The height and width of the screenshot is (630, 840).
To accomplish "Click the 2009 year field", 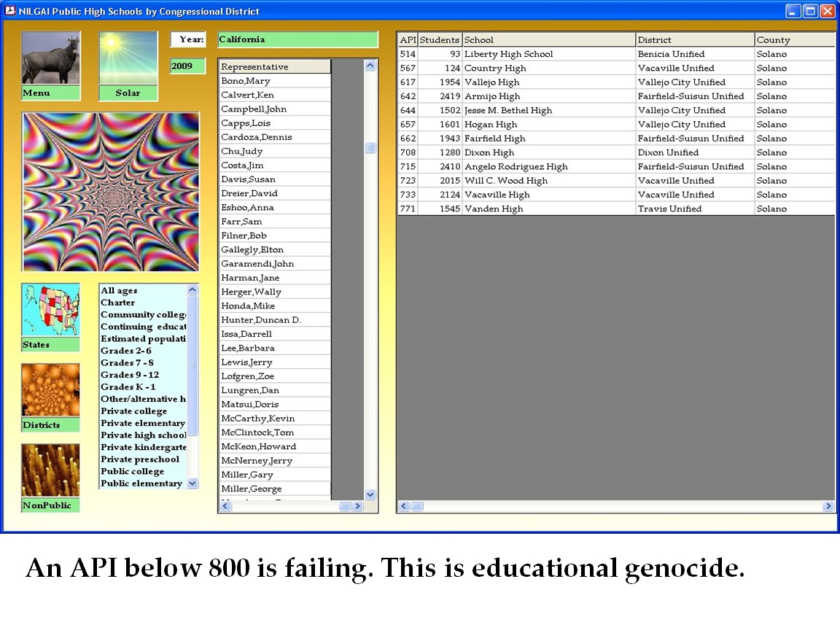I will pyautogui.click(x=187, y=66).
